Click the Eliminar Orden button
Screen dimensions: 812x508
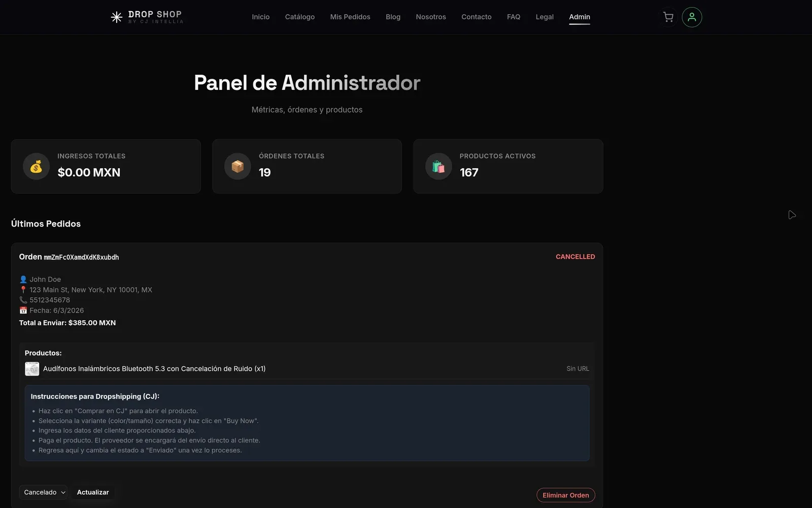click(x=566, y=495)
